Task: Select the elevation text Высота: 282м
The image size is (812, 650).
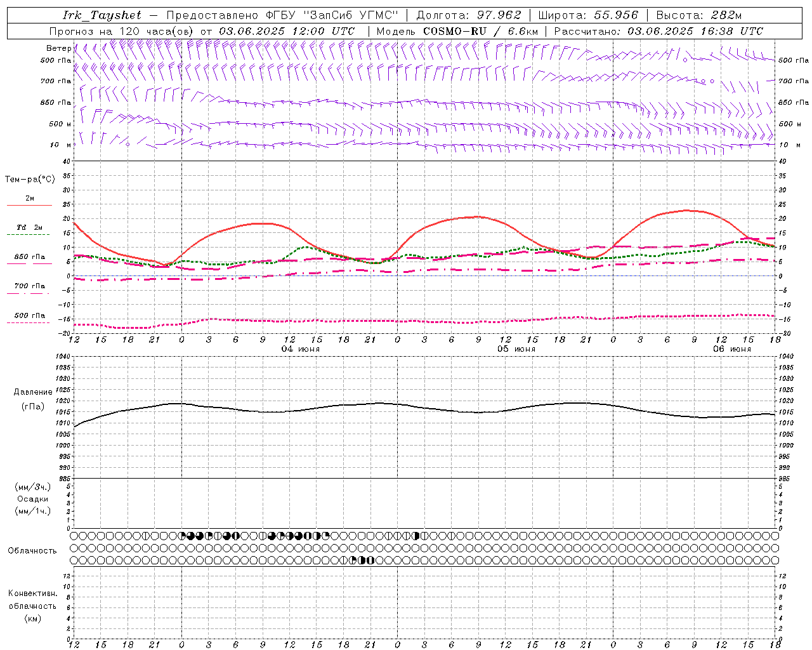Action: [x=699, y=15]
